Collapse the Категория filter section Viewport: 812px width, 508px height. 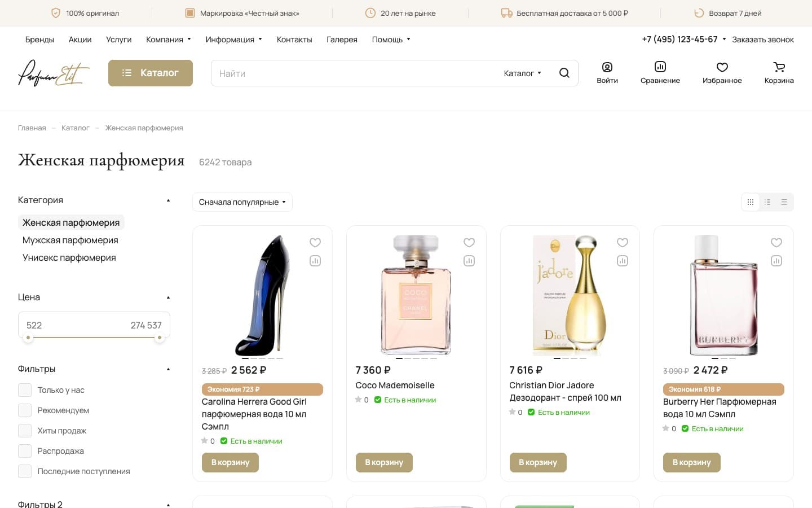click(168, 200)
